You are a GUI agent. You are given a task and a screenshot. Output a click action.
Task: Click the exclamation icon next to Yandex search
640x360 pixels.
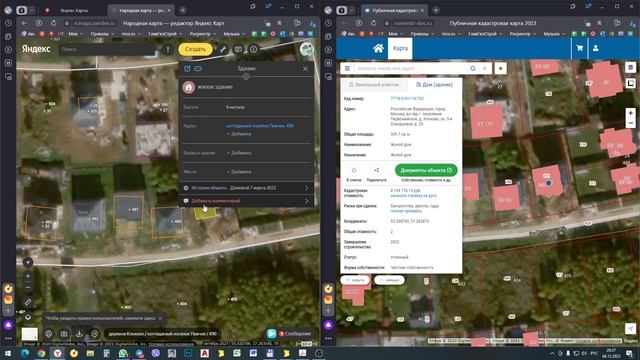[168, 49]
